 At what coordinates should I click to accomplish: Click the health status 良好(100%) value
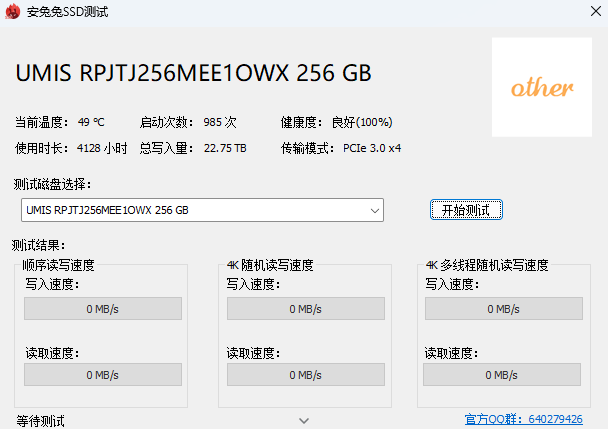(362, 122)
